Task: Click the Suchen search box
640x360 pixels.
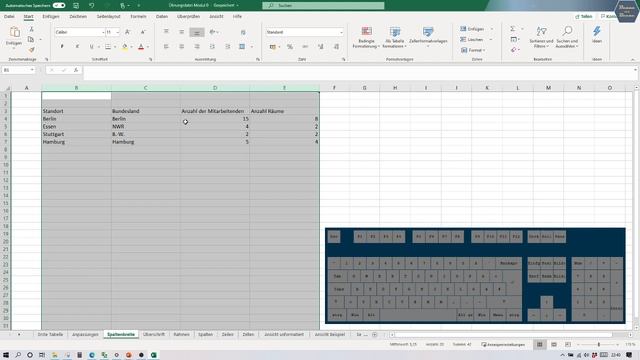Action: 323,5
